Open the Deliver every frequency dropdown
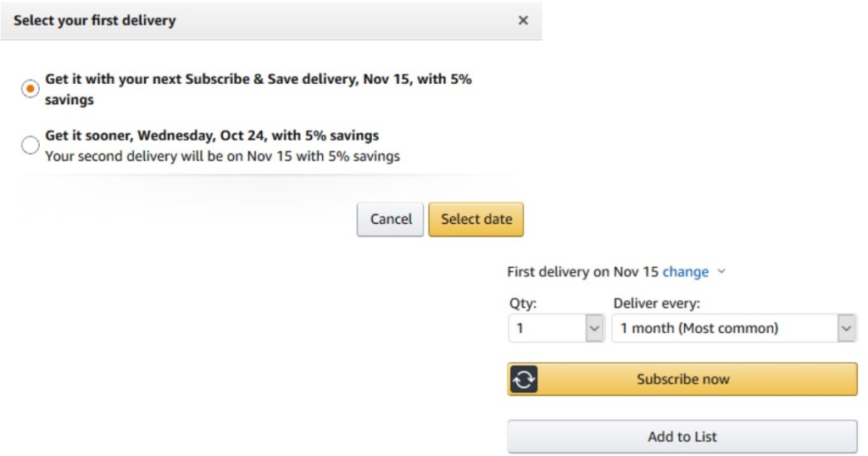Image resolution: width=868 pixels, height=456 pixels. click(725, 328)
